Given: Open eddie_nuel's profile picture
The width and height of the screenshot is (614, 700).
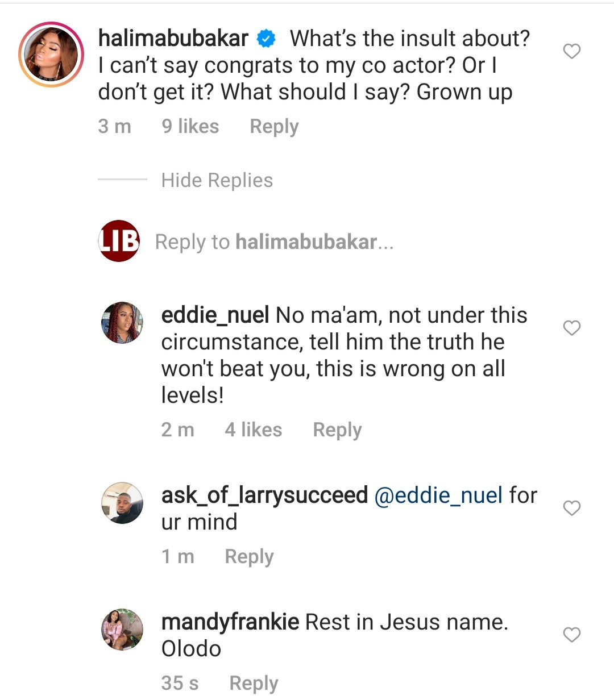Looking at the screenshot, I should pos(122,322).
